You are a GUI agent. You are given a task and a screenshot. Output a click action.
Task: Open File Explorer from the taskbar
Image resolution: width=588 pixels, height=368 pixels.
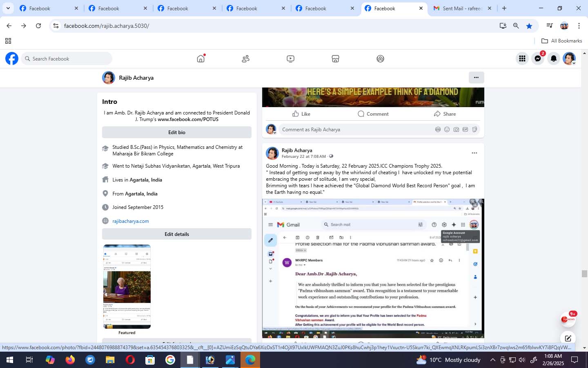[x=110, y=360]
